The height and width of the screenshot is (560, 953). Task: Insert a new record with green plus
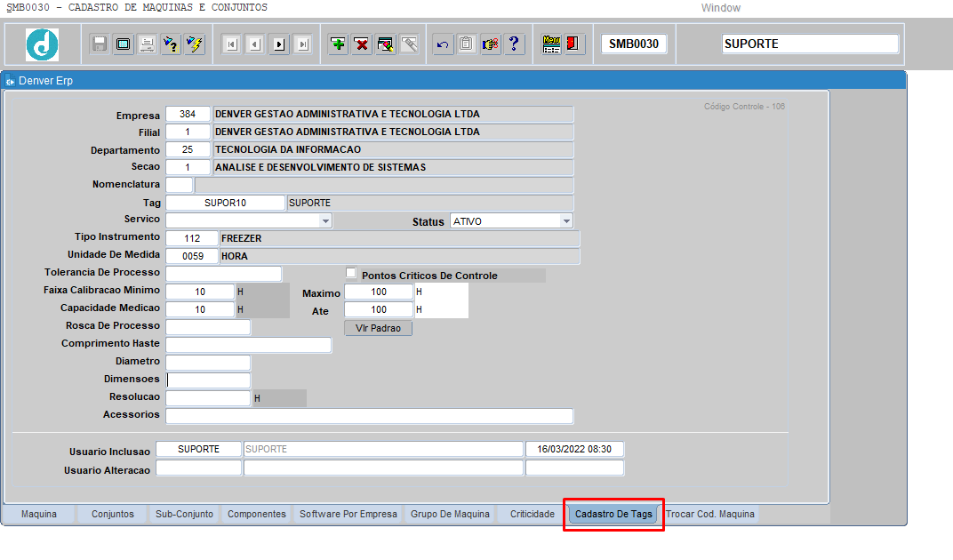339,44
